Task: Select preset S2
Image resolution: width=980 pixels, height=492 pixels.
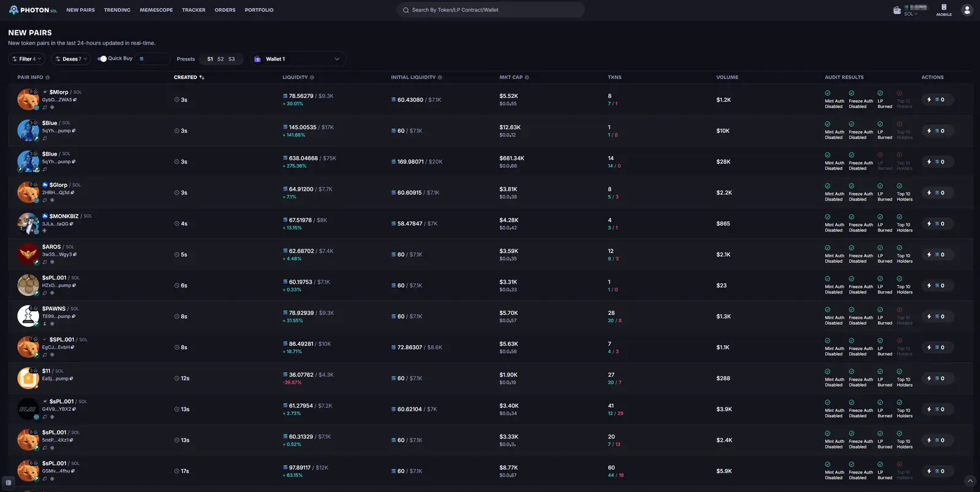Action: click(x=221, y=59)
